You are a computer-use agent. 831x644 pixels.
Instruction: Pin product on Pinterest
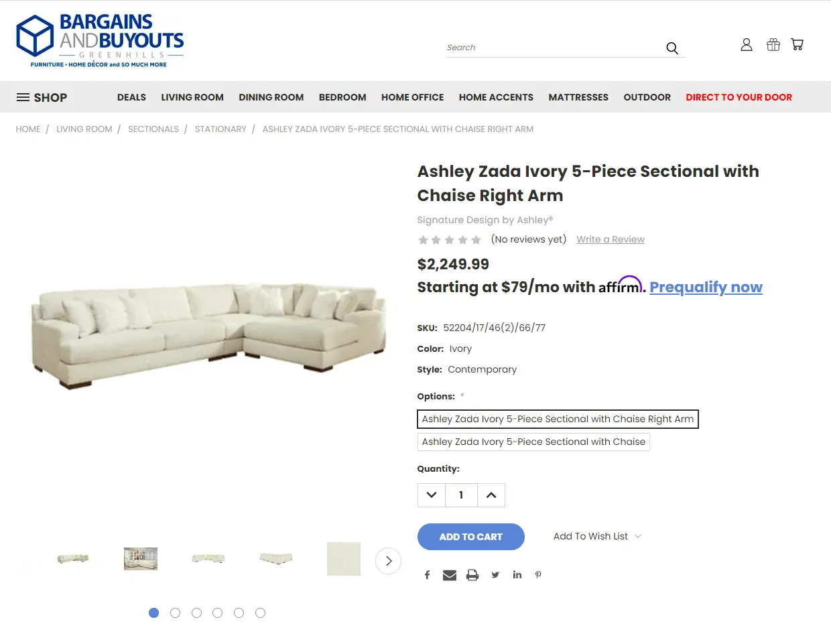(538, 575)
